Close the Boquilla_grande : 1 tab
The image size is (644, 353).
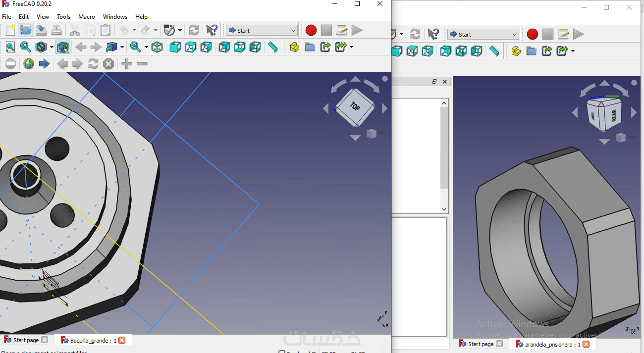(x=122, y=340)
